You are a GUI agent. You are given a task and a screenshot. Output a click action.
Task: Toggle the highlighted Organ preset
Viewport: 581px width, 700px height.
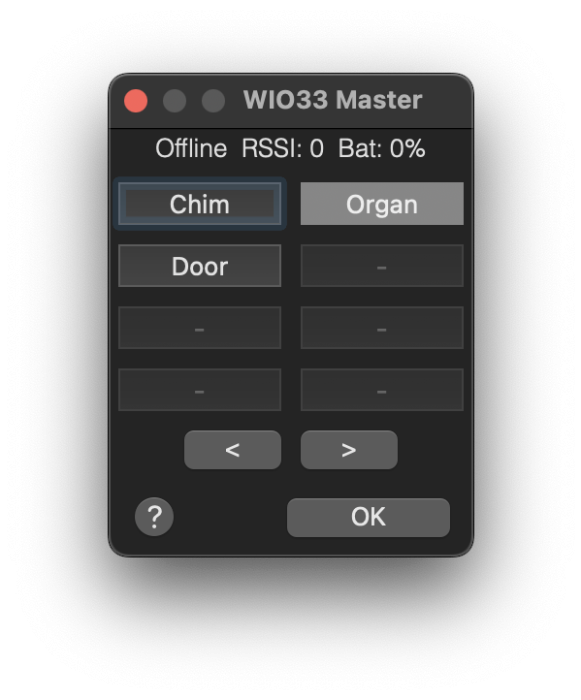[382, 204]
